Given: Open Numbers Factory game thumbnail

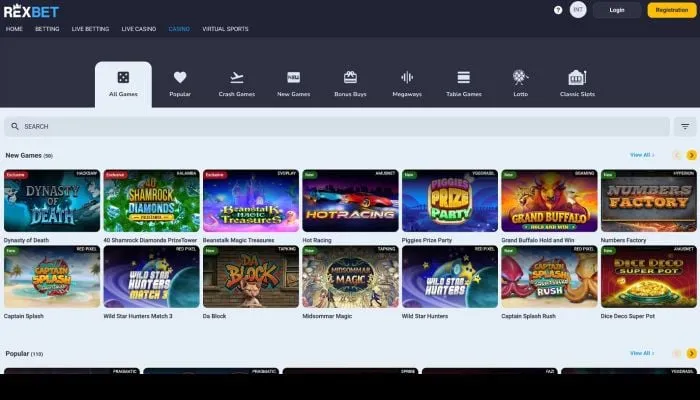Looking at the screenshot, I should [649, 200].
